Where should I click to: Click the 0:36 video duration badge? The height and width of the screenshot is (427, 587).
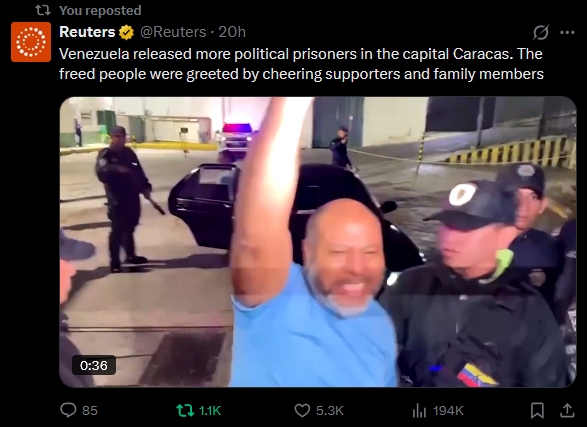click(x=94, y=365)
